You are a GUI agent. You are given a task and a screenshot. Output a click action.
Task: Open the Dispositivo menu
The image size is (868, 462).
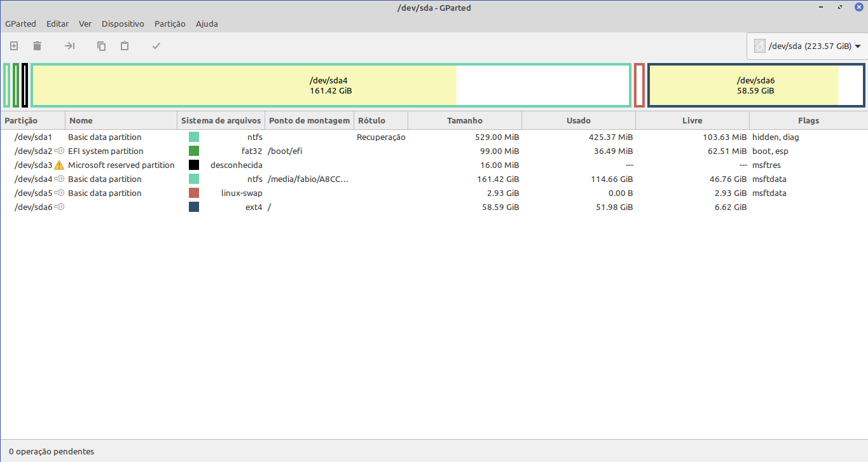click(x=123, y=24)
